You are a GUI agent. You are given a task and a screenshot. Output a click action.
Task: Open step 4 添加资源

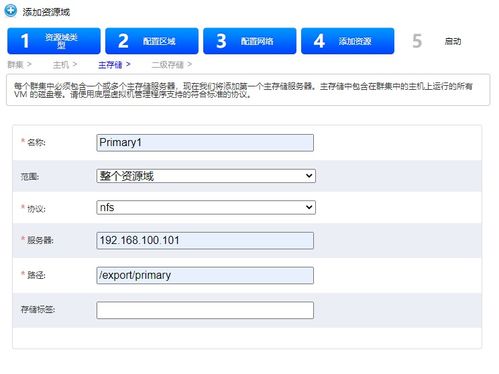(x=348, y=41)
